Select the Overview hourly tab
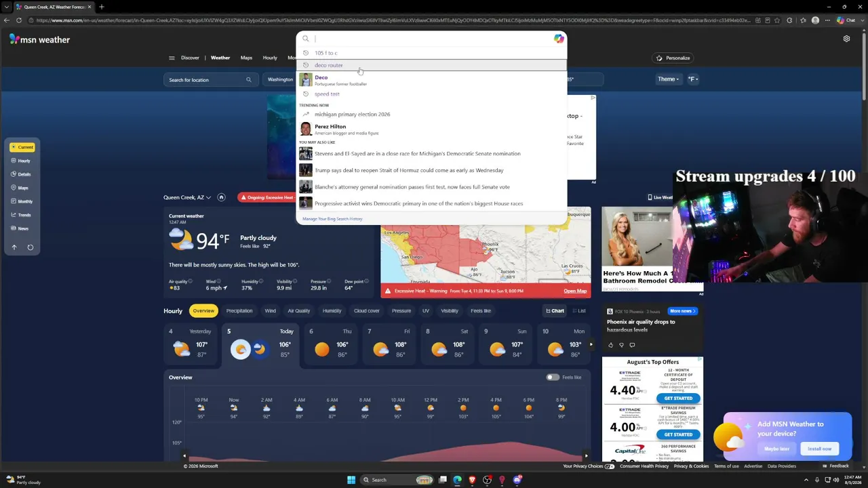 pos(203,311)
